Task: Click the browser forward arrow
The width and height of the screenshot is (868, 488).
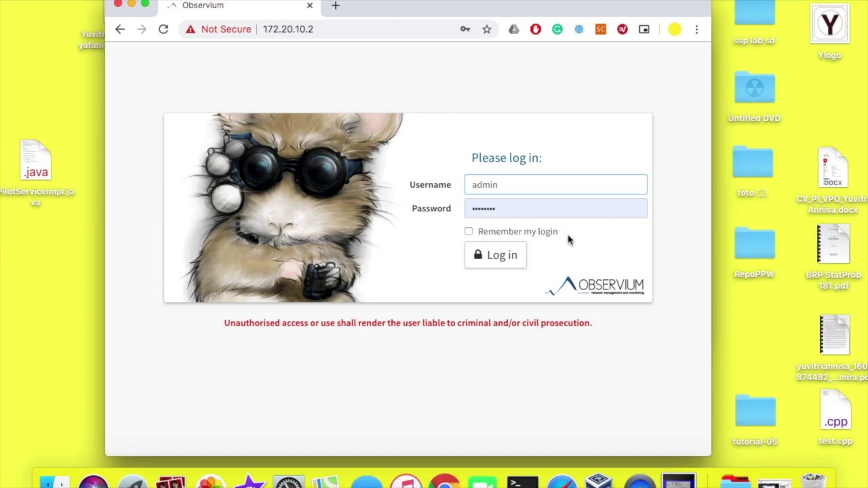Action: point(142,29)
